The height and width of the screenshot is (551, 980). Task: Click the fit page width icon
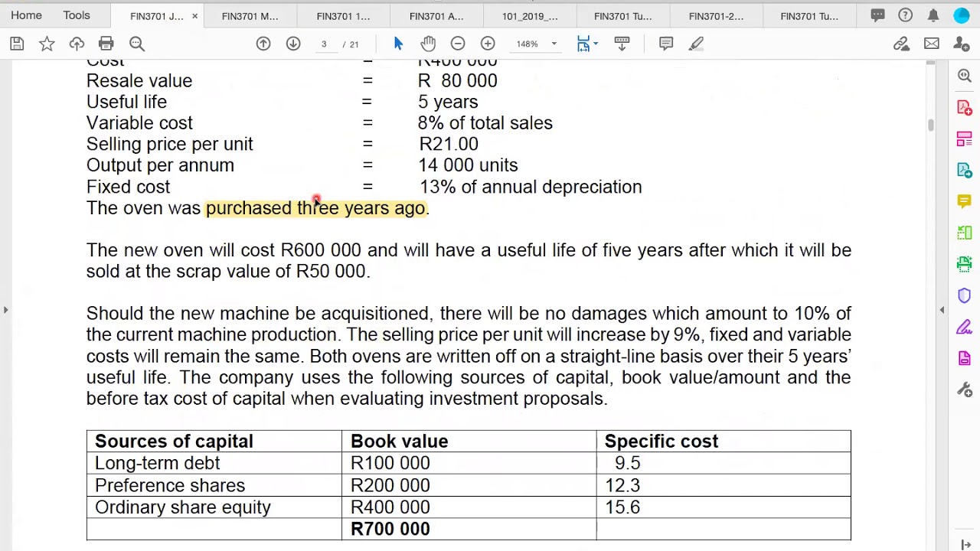click(583, 44)
